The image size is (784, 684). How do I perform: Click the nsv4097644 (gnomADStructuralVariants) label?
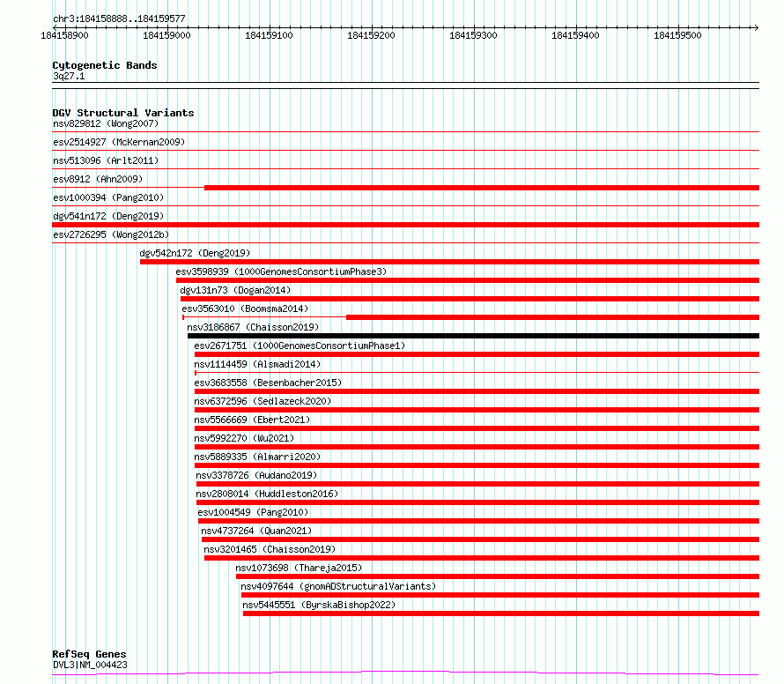[x=338, y=586]
